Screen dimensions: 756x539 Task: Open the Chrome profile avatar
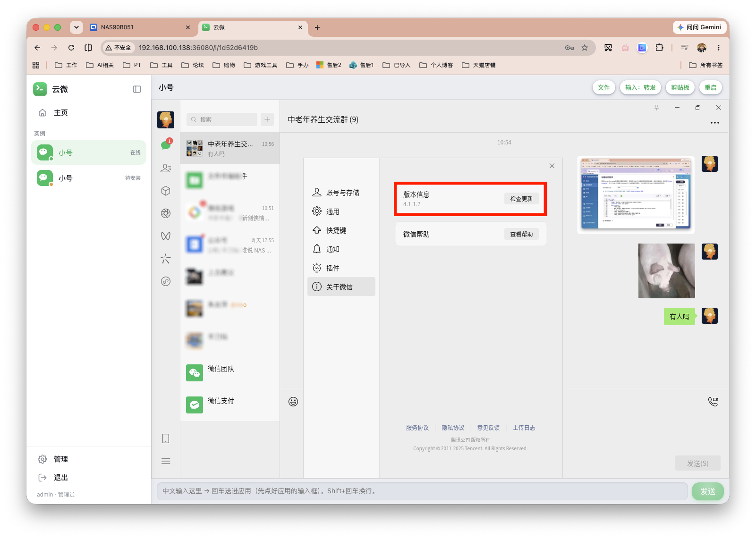702,48
